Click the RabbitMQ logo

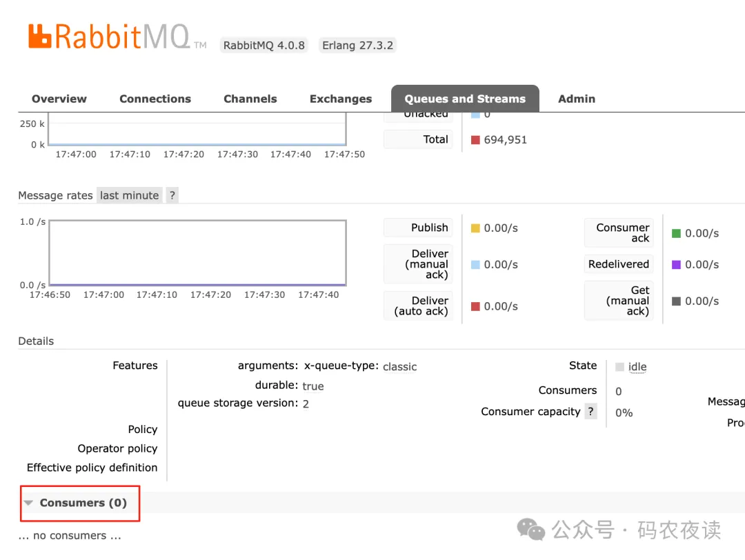click(117, 37)
